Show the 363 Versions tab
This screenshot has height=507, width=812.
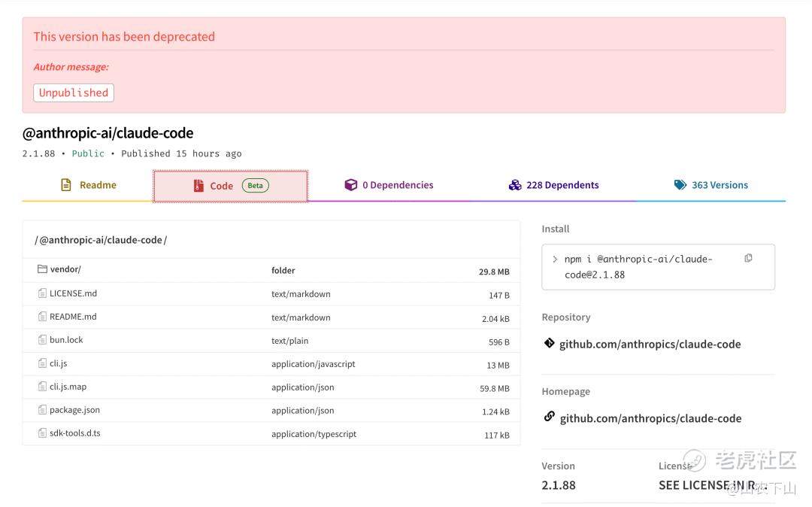click(710, 185)
